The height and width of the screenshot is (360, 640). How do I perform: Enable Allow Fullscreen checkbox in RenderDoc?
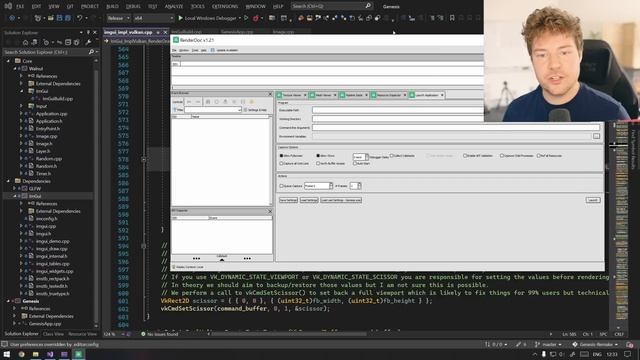(x=281, y=156)
